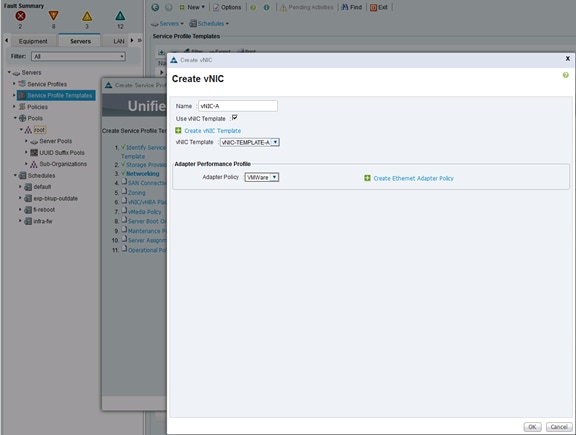The image size is (576, 435).
Task: Click the OK button
Action: (x=532, y=427)
